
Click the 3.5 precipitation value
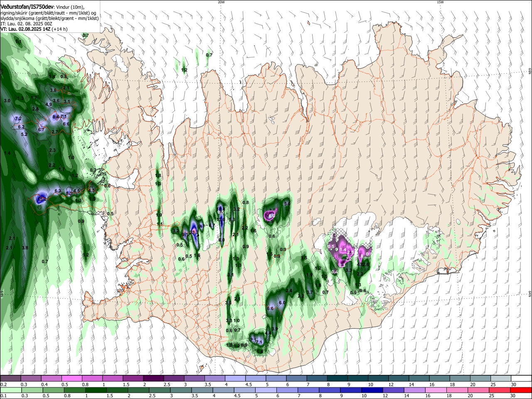228,303
